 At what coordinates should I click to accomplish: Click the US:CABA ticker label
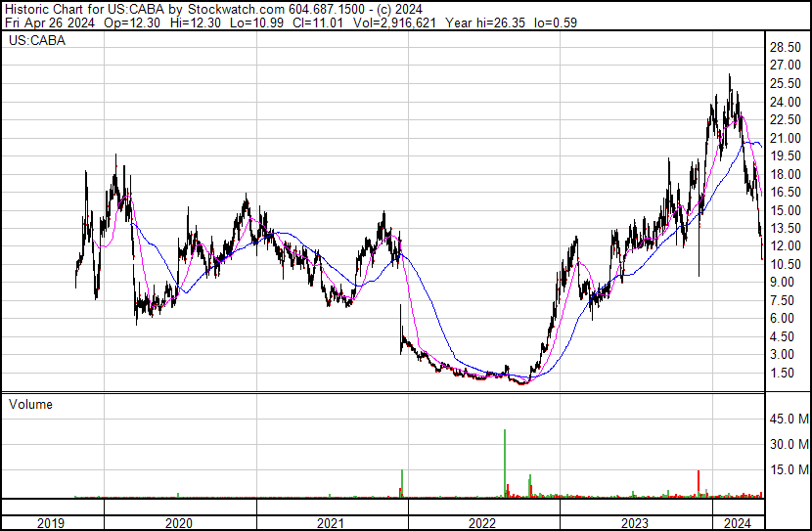[30, 42]
